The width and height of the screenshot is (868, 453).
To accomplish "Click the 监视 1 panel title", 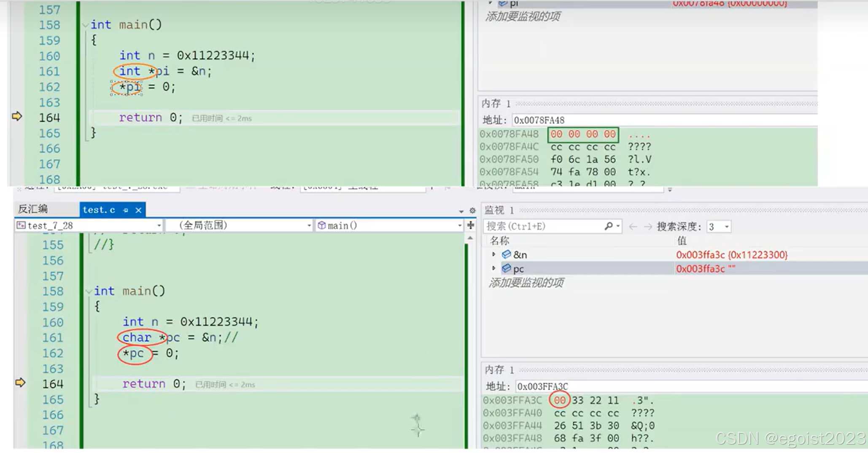I will [499, 210].
